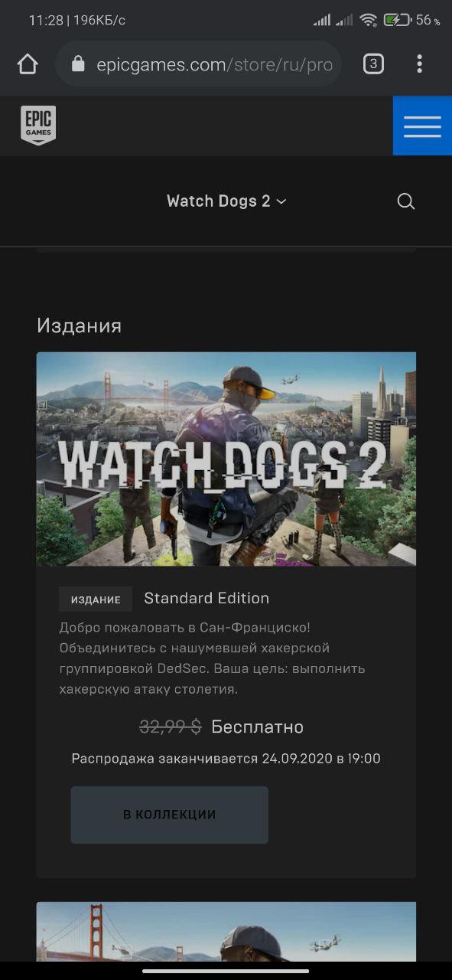This screenshot has width=452, height=980.
Task: Click the Издания section heading
Action: click(80, 325)
